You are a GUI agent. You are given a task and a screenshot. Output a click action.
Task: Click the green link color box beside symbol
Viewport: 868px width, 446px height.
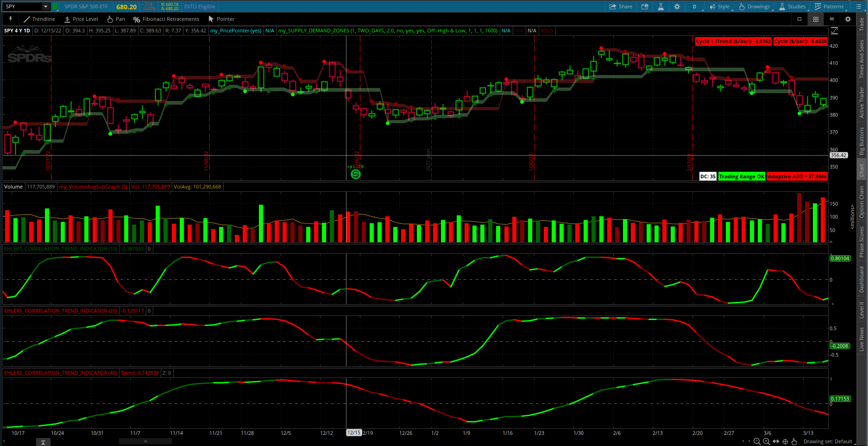55,6
